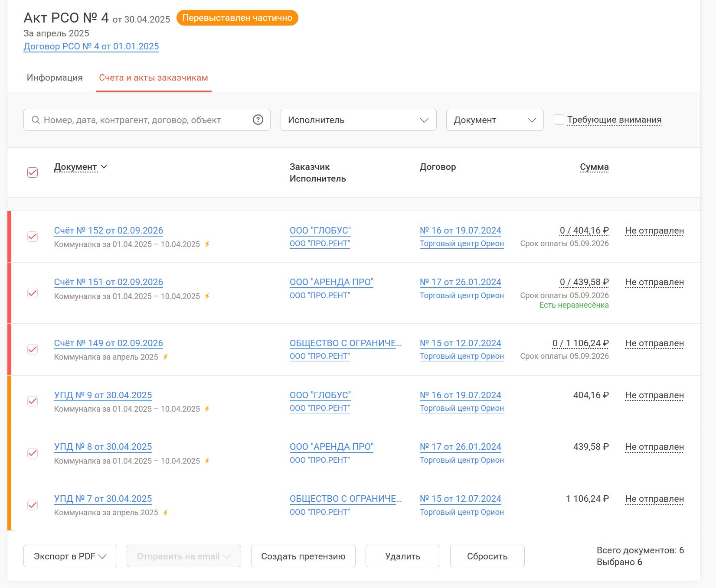Click the Создать претензию button
Image resolution: width=716 pixels, height=588 pixels.
click(303, 556)
